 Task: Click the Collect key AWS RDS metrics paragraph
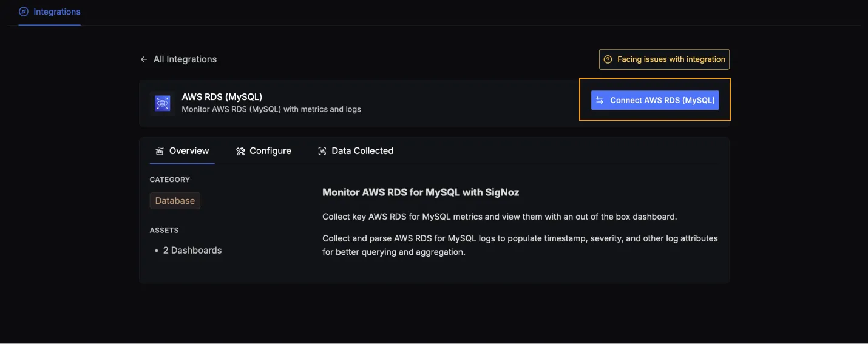click(x=500, y=217)
